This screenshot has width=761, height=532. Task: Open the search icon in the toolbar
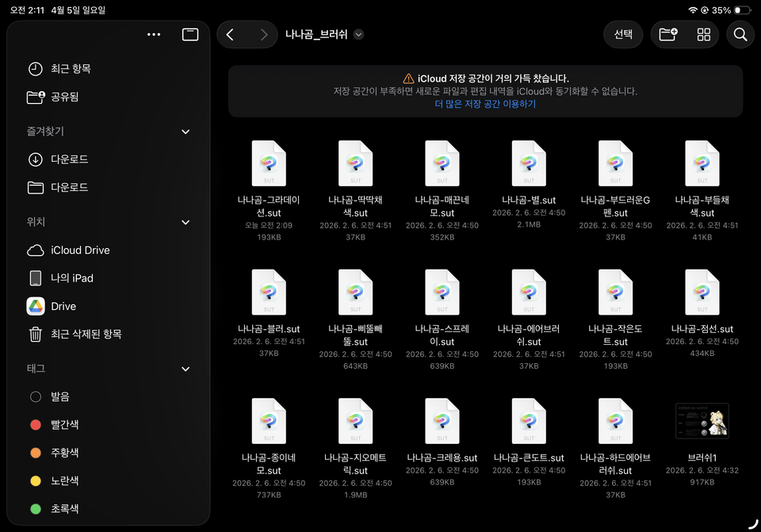pyautogui.click(x=740, y=34)
